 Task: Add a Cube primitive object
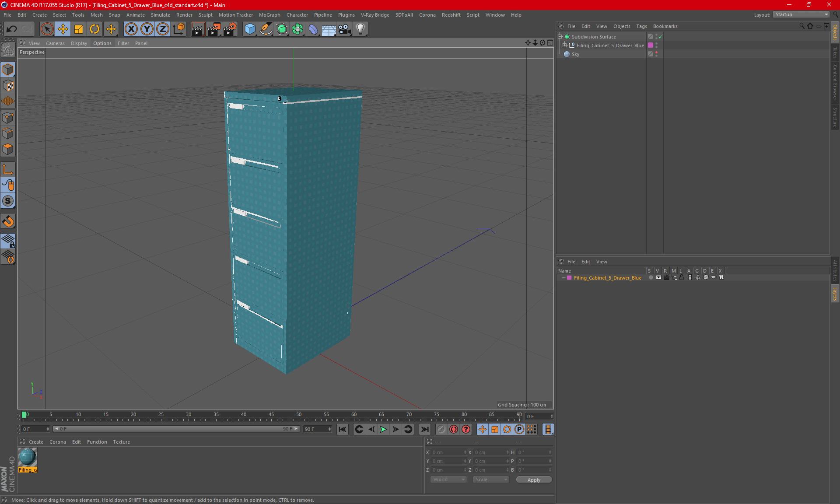250,29
